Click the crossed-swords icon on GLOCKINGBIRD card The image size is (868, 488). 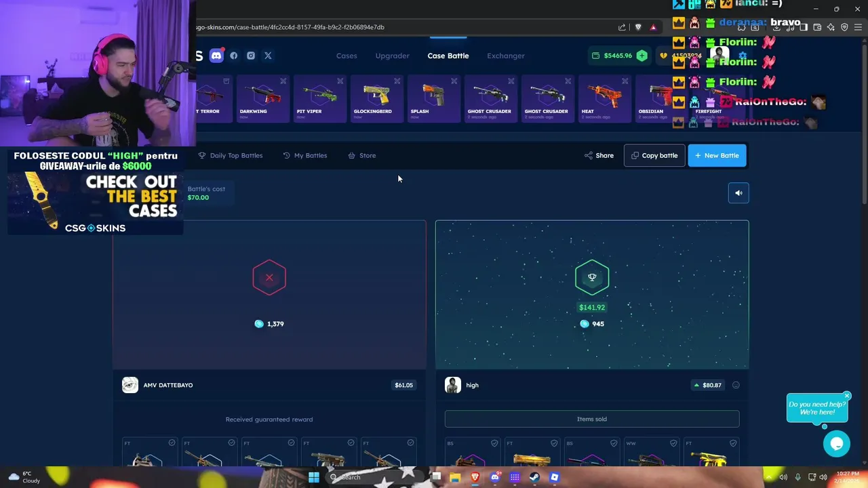[x=397, y=81]
